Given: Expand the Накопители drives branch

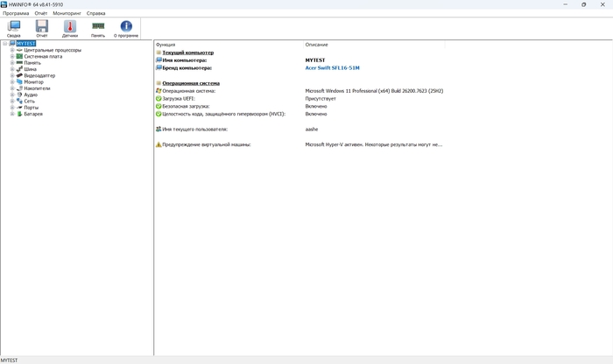Looking at the screenshot, I should [12, 88].
